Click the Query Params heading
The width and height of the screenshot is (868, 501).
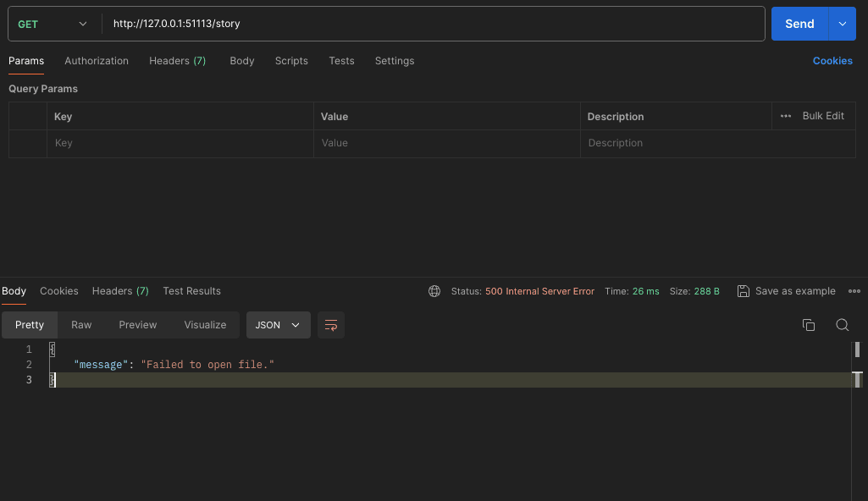pos(43,89)
